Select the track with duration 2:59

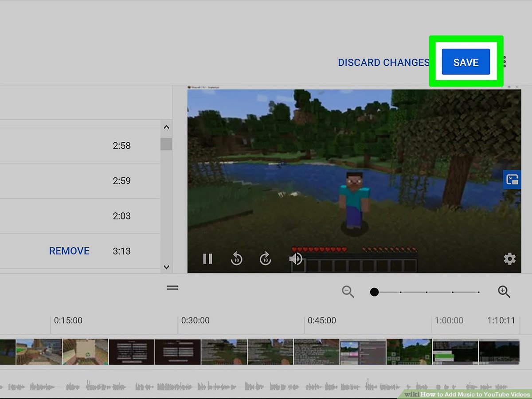tap(80, 180)
